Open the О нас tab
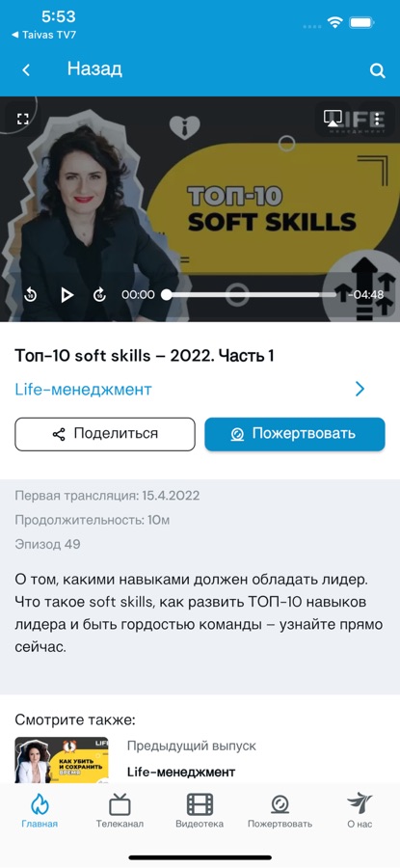 click(360, 810)
